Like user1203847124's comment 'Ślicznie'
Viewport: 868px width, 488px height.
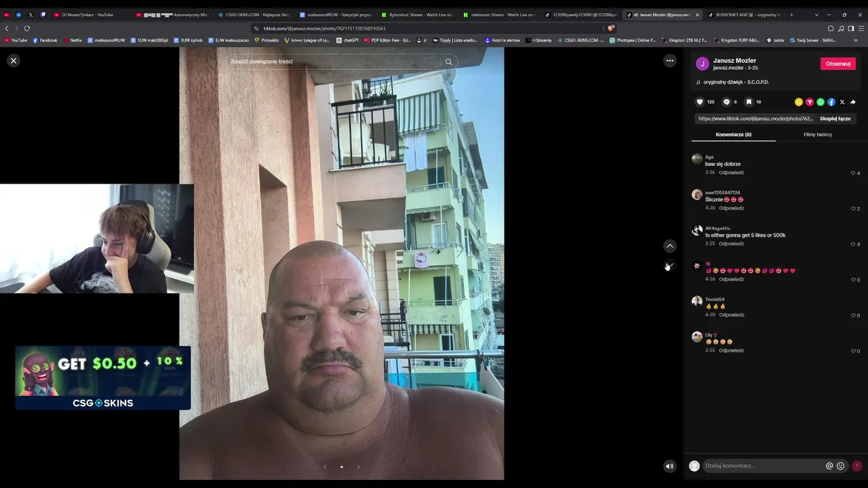(x=853, y=209)
